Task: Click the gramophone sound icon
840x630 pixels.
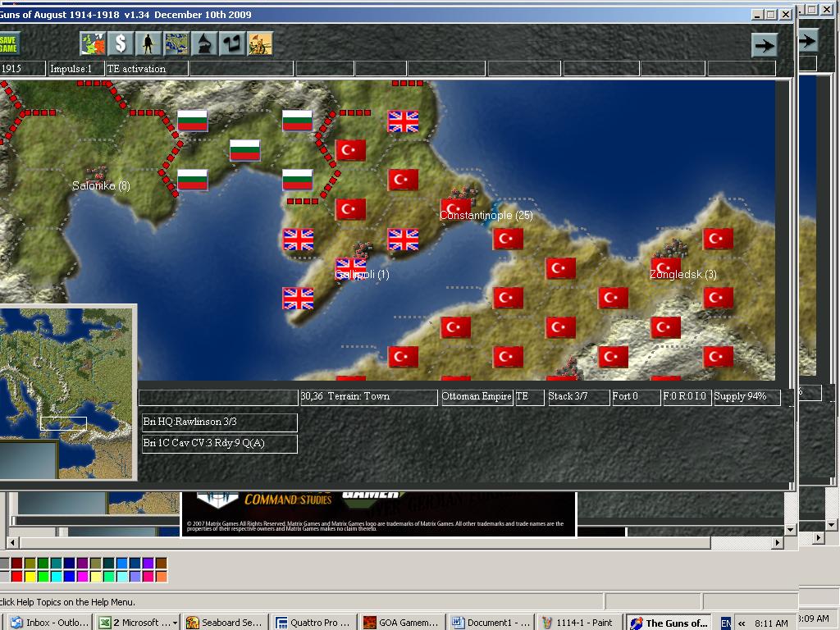Action: (204, 44)
